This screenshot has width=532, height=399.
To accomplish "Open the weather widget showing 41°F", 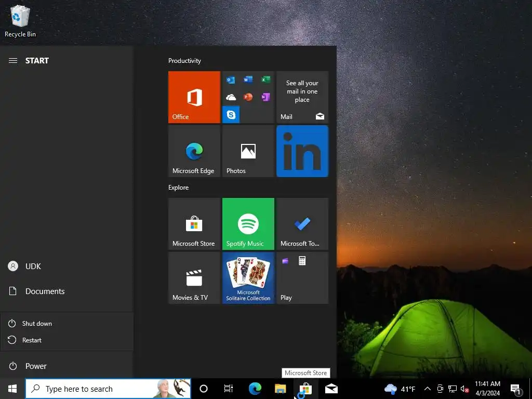I will click(400, 389).
